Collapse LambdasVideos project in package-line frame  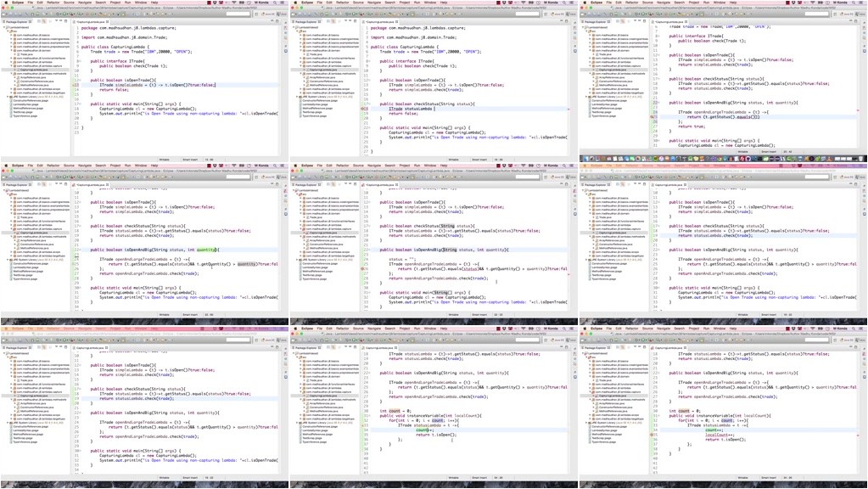pos(4,27)
